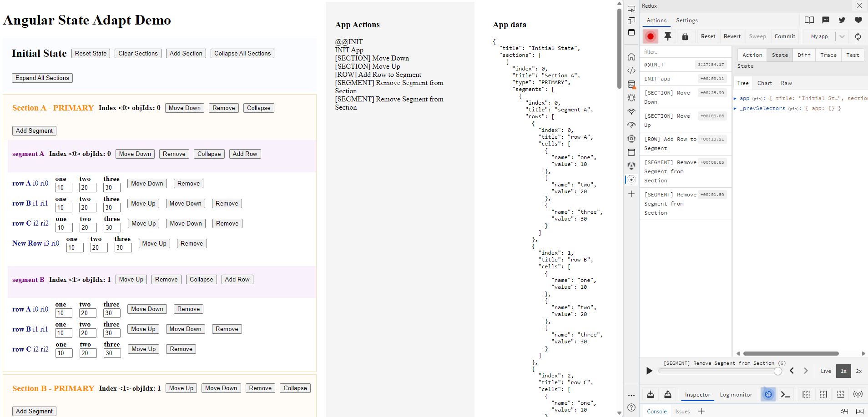Open the DevTools help question-mark icon
Image resolution: width=868 pixels, height=417 pixels.
631,407
